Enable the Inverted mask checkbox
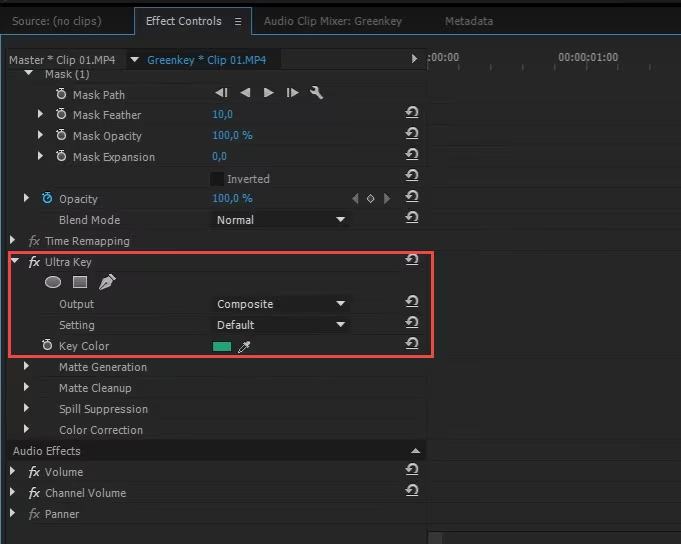The width and height of the screenshot is (681, 544). pos(217,179)
